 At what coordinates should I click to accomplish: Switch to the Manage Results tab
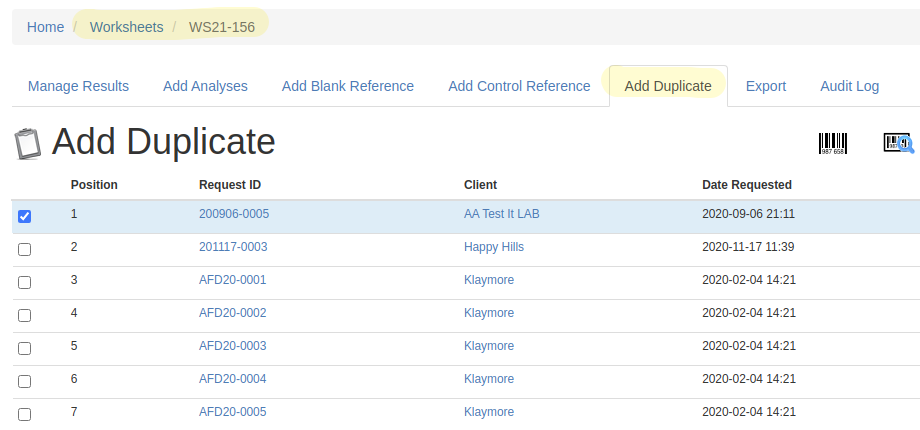(x=78, y=86)
